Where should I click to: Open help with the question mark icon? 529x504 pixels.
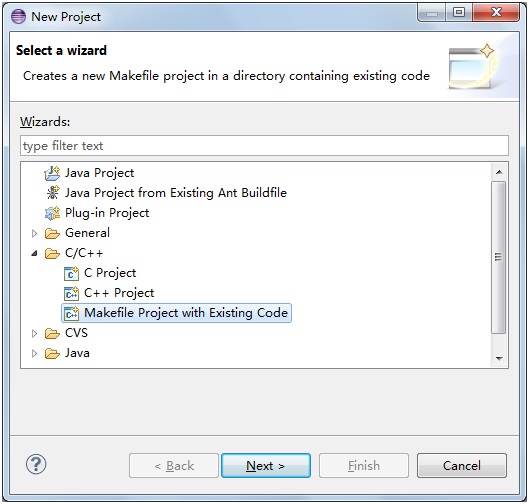36,464
